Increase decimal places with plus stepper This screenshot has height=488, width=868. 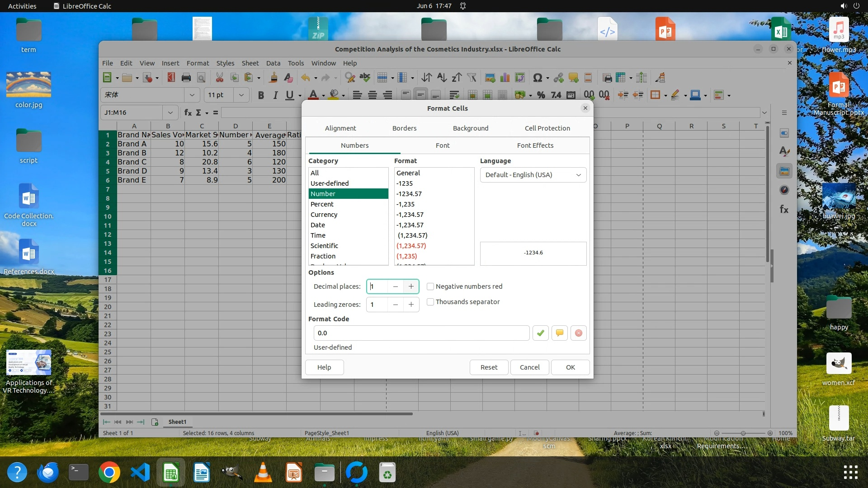(x=411, y=286)
